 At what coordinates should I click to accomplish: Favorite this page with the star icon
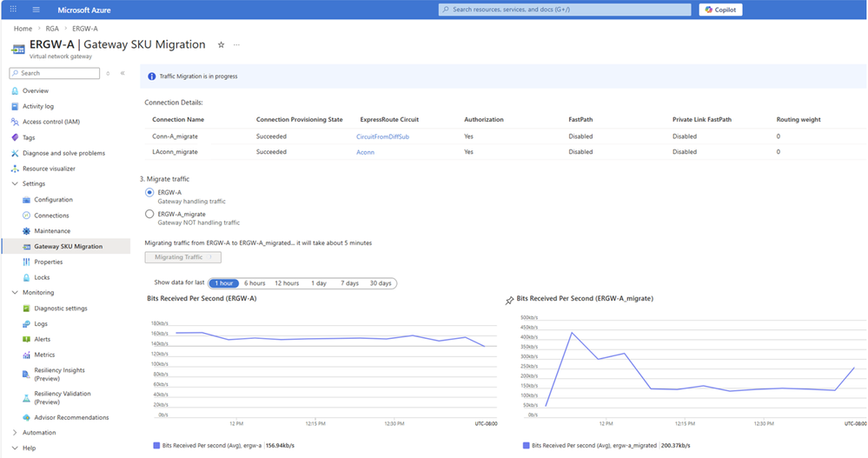point(221,44)
